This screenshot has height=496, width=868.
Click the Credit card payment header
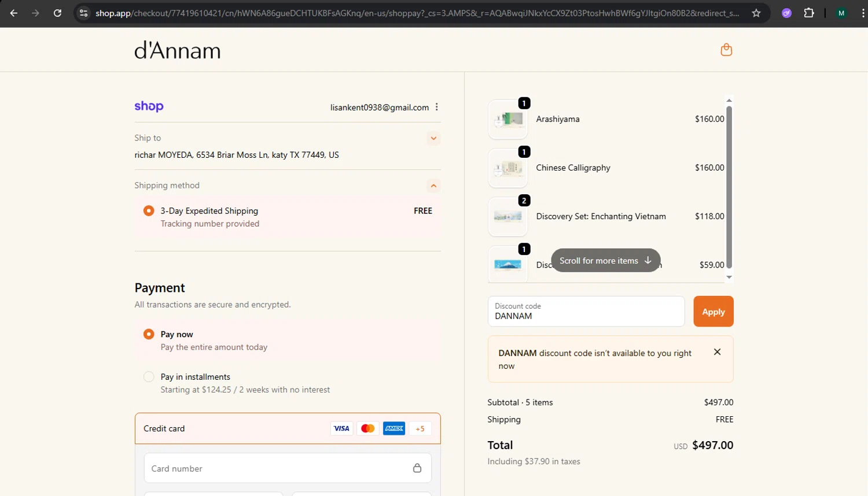(288, 428)
